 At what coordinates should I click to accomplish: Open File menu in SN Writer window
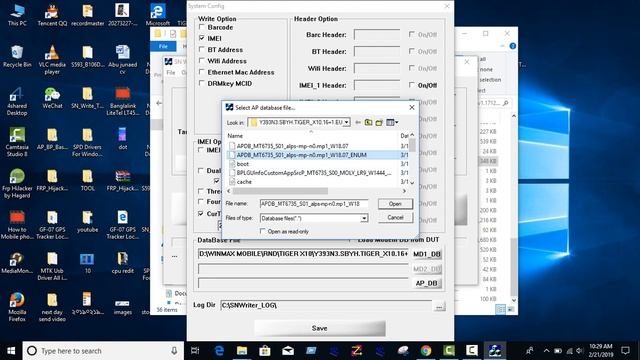[x=171, y=73]
